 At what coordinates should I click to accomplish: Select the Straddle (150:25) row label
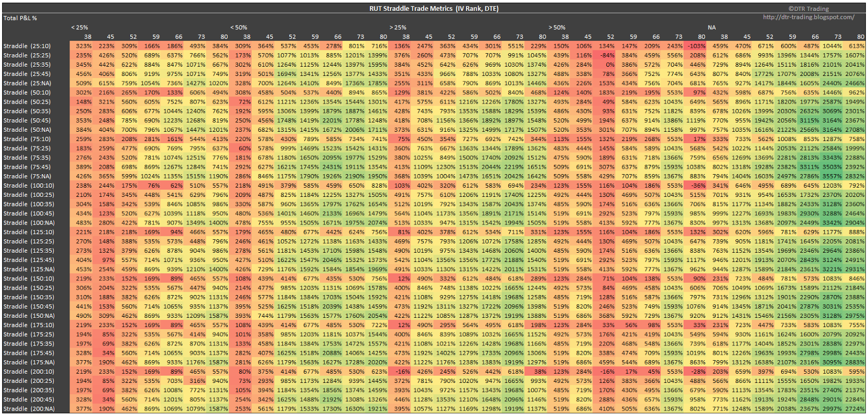point(29,287)
